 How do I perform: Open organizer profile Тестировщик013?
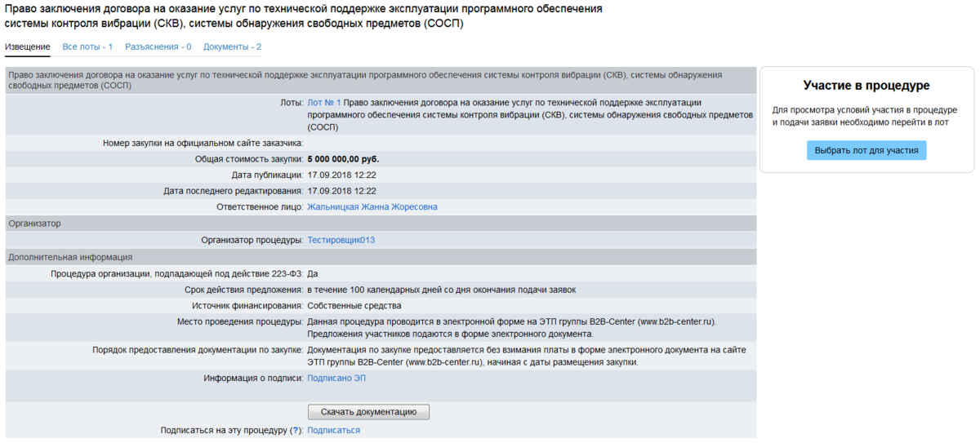pos(341,241)
